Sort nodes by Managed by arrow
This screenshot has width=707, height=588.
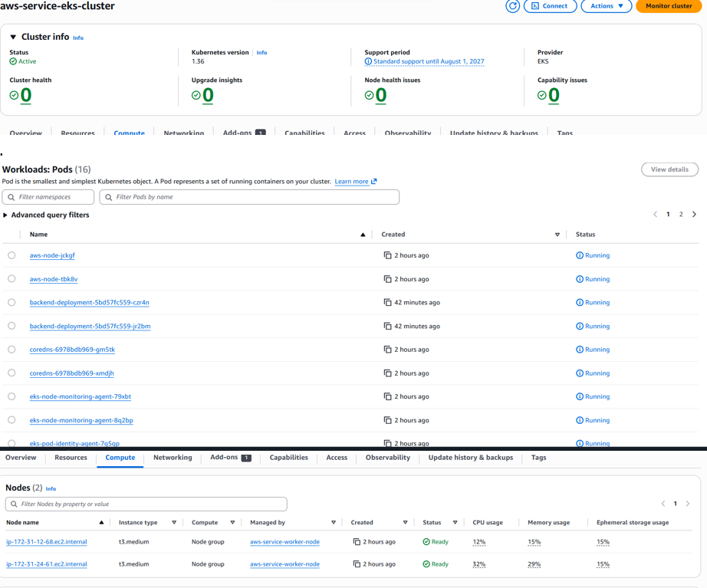pyautogui.click(x=334, y=522)
